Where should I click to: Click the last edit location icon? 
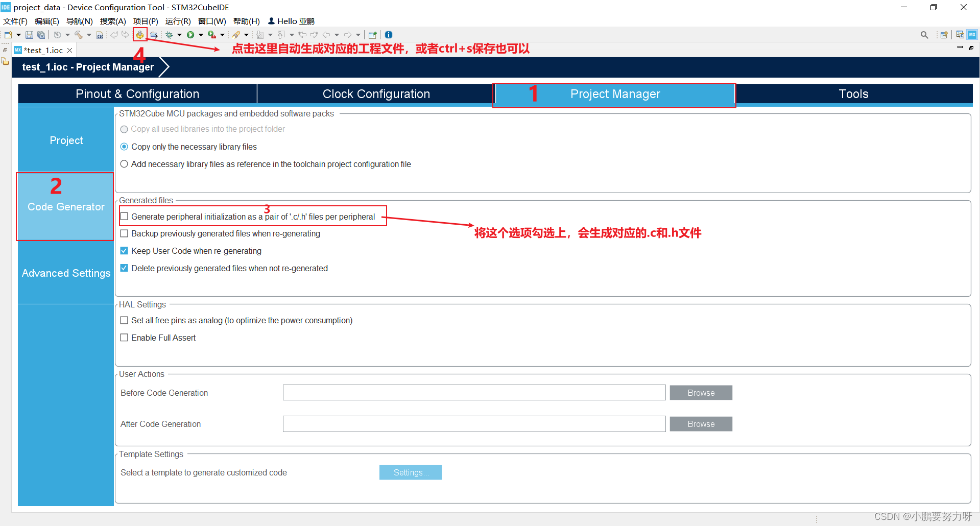tap(302, 35)
